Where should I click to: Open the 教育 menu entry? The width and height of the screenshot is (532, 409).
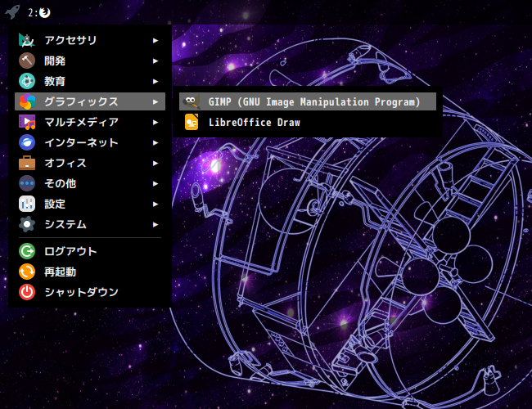point(90,81)
